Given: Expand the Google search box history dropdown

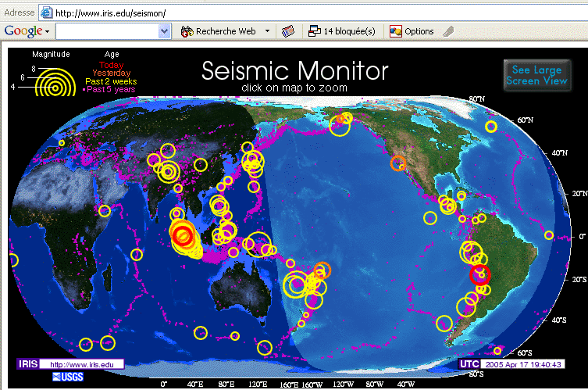Looking at the screenshot, I should click(164, 31).
